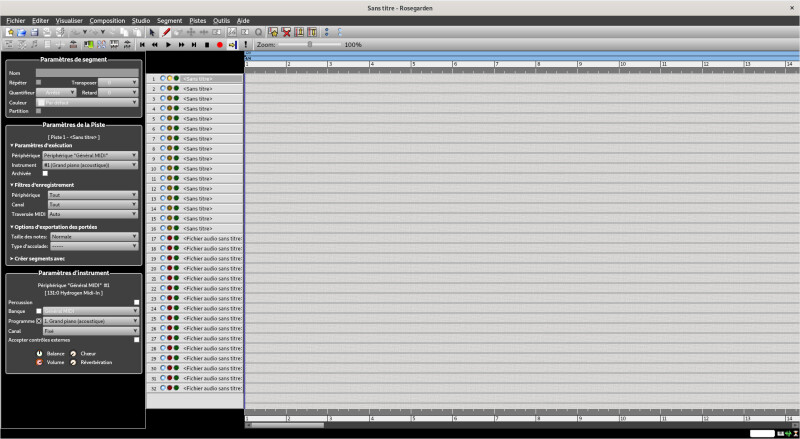Viewport: 800px width, 439px height.
Task: Start playback with the Play button
Action: tap(168, 45)
